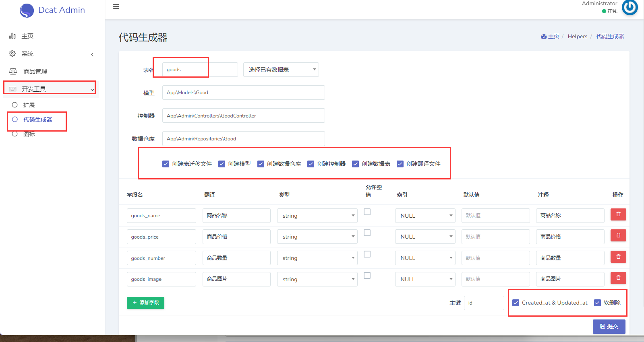Enable nullable for goods_number row
Screen dimensions: 644x342
click(x=367, y=254)
